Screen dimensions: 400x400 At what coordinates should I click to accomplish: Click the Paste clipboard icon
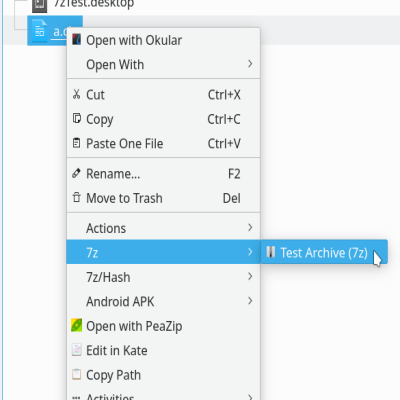pyautogui.click(x=77, y=143)
